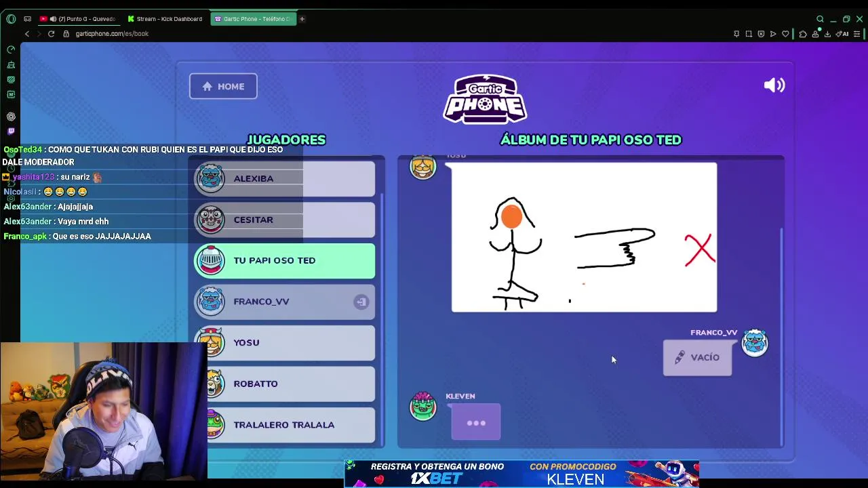Click OsoTed34 username in chat
This screenshot has width=868, height=488.
click(22, 150)
